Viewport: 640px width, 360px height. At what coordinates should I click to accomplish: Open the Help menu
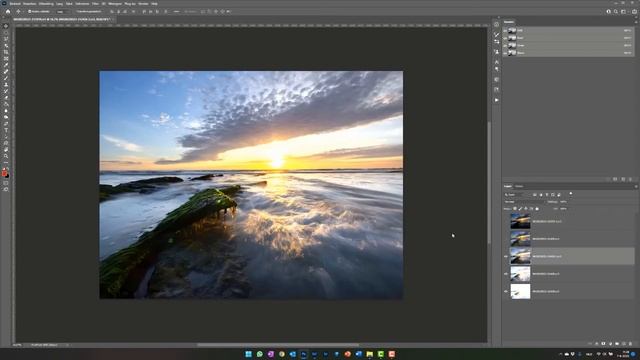click(x=154, y=4)
